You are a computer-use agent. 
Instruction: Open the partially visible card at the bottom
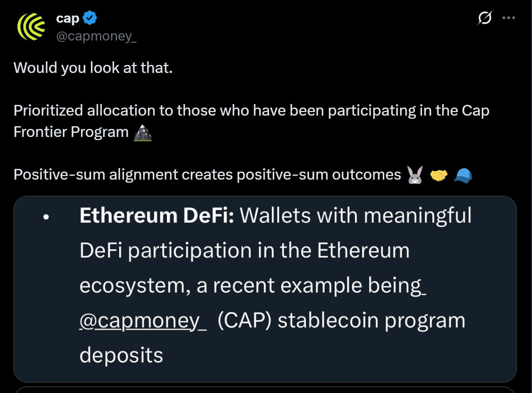265,389
